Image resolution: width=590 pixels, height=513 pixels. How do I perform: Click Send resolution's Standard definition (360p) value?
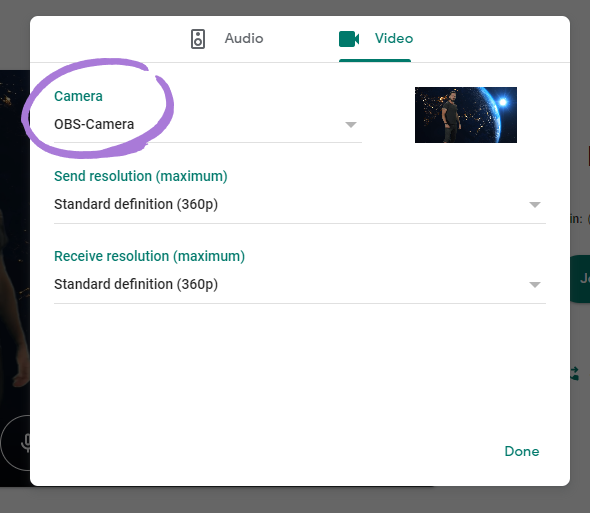coord(136,204)
